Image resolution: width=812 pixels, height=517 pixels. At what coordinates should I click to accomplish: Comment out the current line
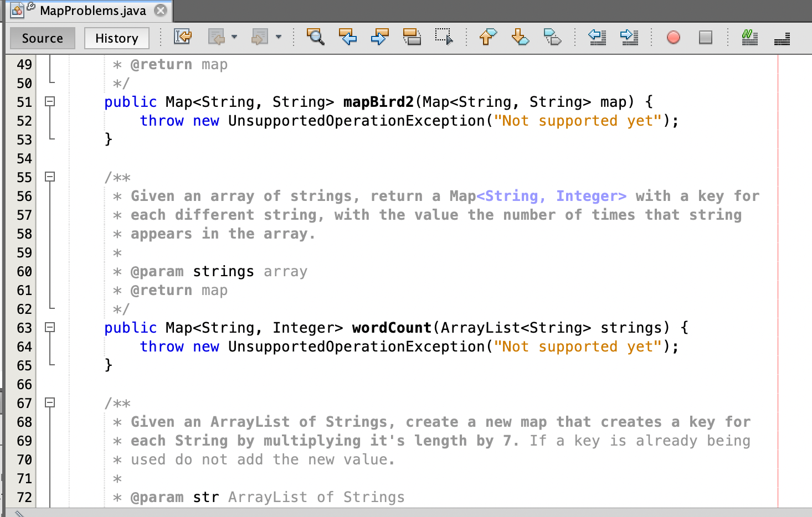[x=749, y=37]
